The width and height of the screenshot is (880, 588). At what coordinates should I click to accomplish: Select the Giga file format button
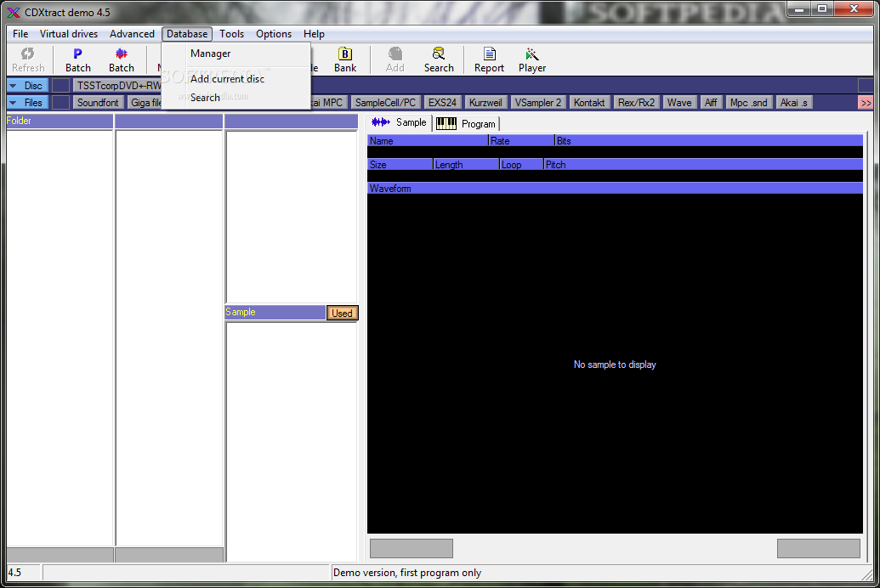[x=145, y=102]
